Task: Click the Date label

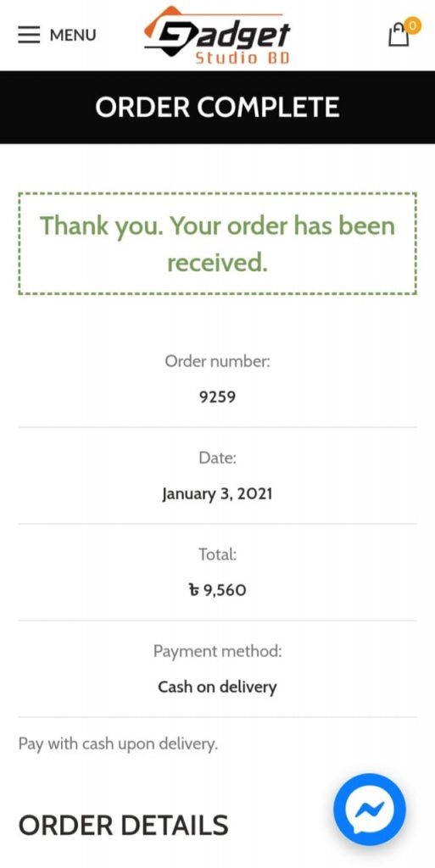Action: pyautogui.click(x=217, y=458)
